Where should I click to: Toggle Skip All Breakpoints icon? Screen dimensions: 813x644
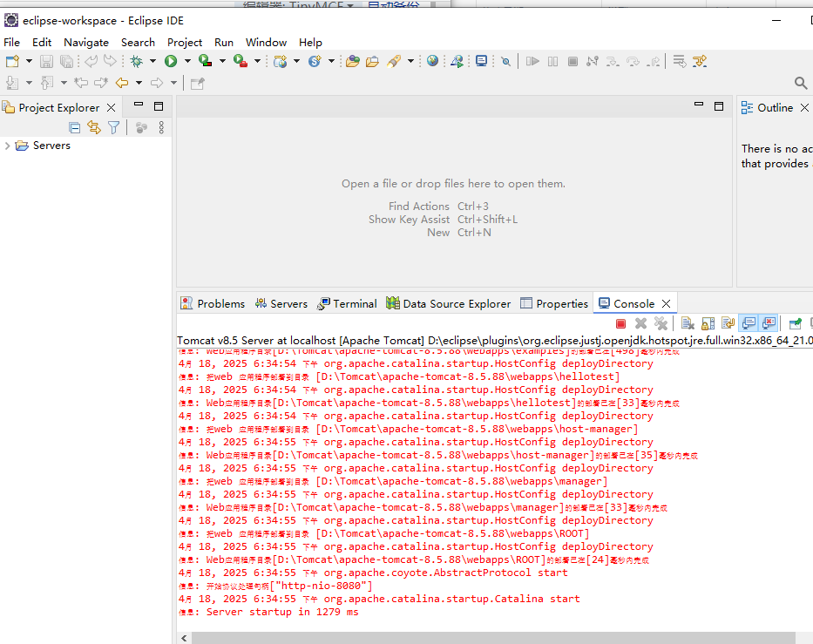tap(506, 62)
